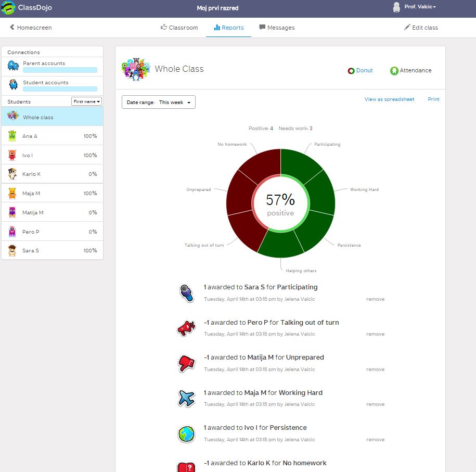
Task: Open the First name sort dropdown
Action: pos(86,101)
